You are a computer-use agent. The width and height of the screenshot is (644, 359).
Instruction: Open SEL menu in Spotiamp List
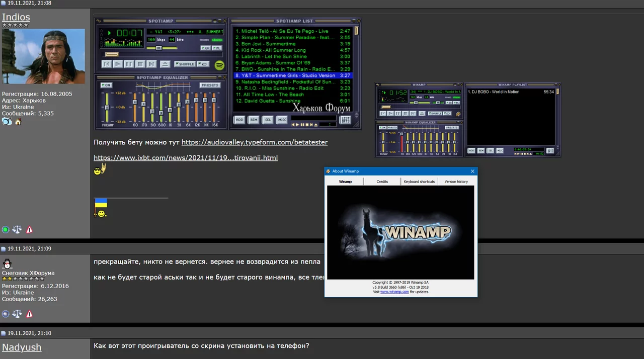click(x=268, y=120)
